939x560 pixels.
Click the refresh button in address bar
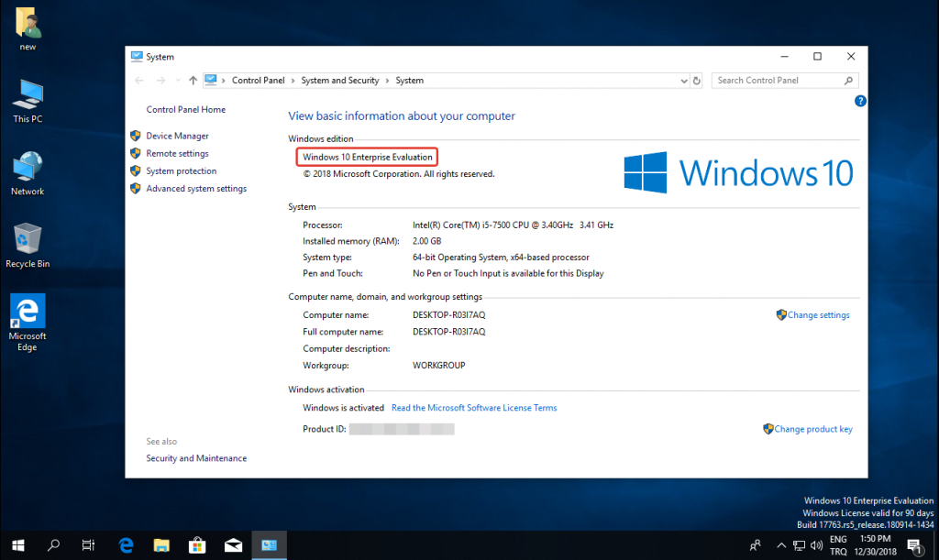click(x=698, y=81)
